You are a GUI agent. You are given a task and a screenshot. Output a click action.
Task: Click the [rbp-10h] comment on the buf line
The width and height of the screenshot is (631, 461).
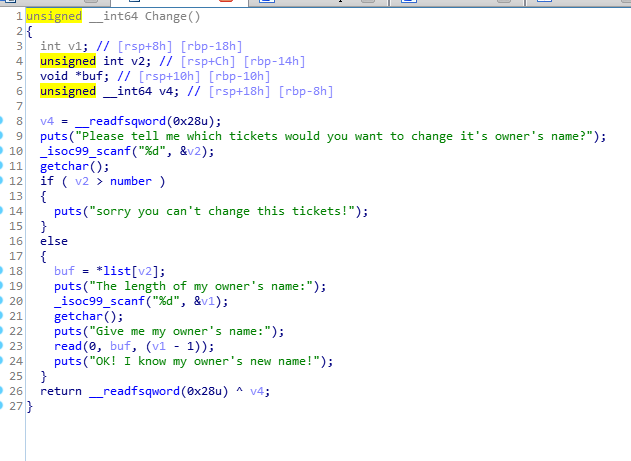click(239, 76)
